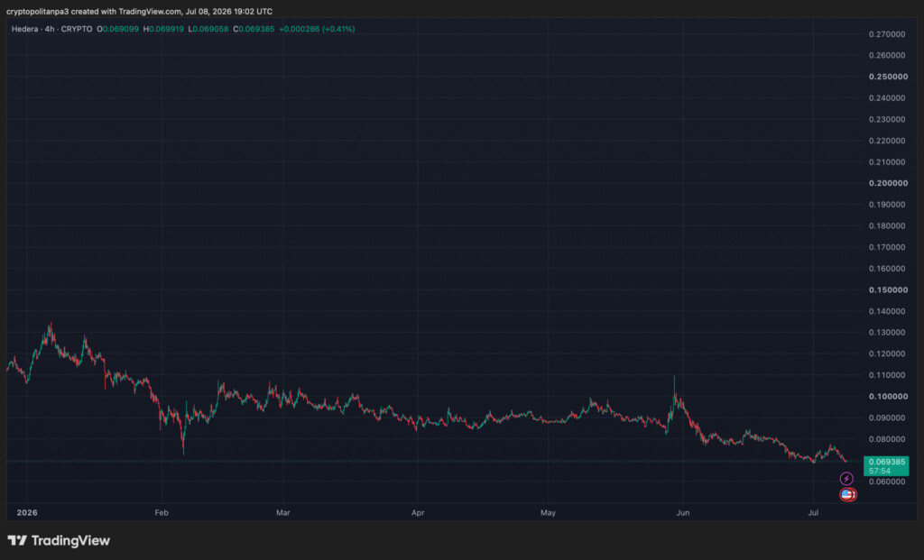Click the Feb label on the time axis
The width and height of the screenshot is (924, 560).
(x=162, y=513)
